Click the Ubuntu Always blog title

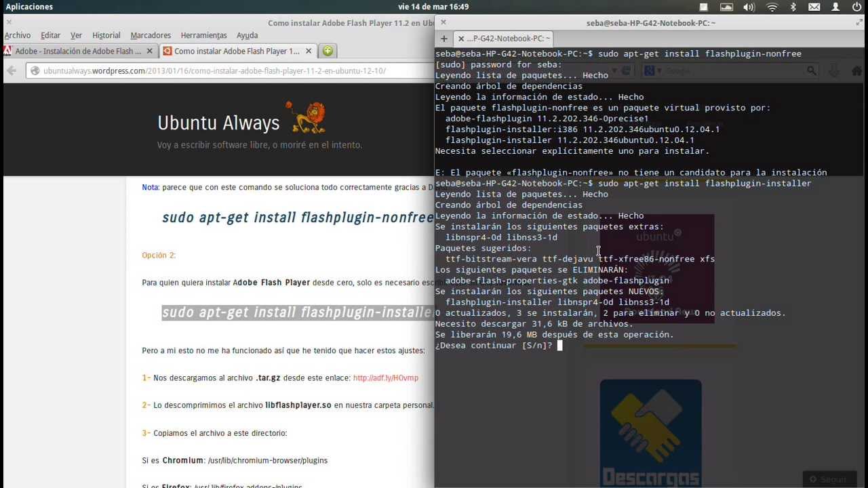pos(218,123)
